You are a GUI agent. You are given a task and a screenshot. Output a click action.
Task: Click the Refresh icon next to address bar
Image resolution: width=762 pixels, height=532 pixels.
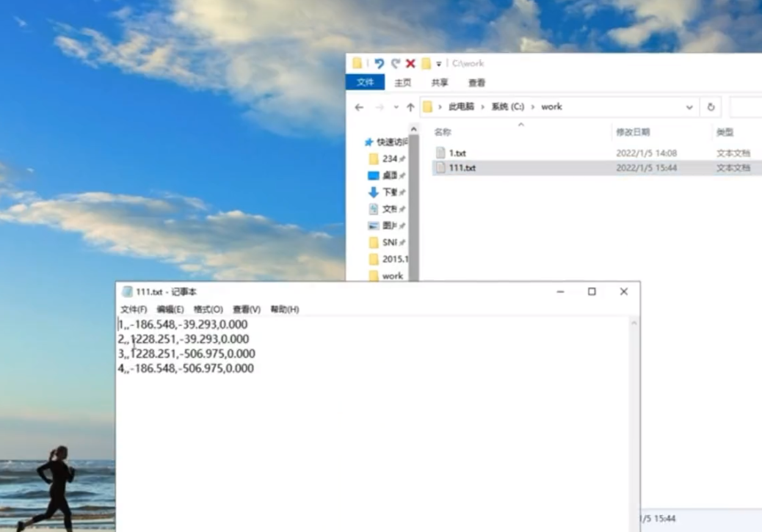point(711,106)
